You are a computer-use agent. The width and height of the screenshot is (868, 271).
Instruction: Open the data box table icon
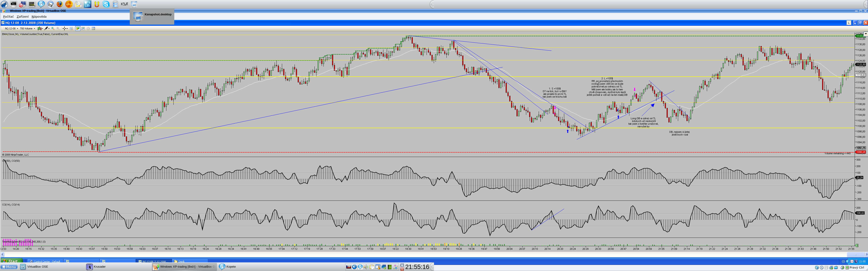pyautogui.click(x=93, y=29)
